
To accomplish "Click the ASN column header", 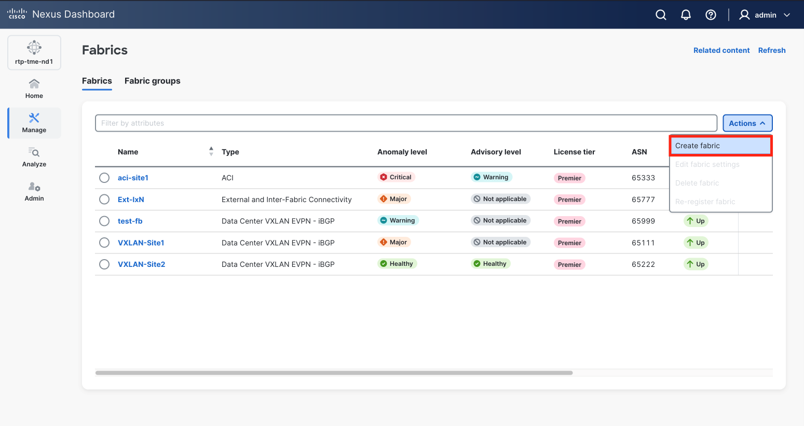I will (x=639, y=152).
